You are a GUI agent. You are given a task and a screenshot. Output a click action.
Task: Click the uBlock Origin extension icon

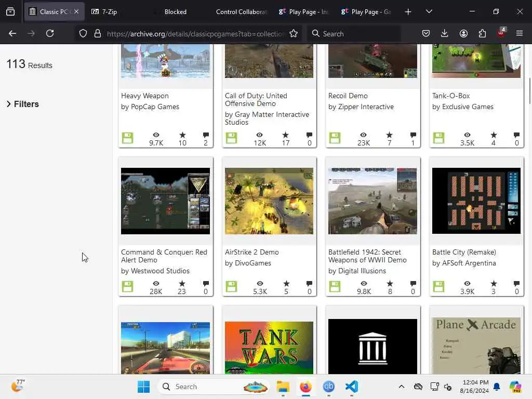click(x=501, y=33)
